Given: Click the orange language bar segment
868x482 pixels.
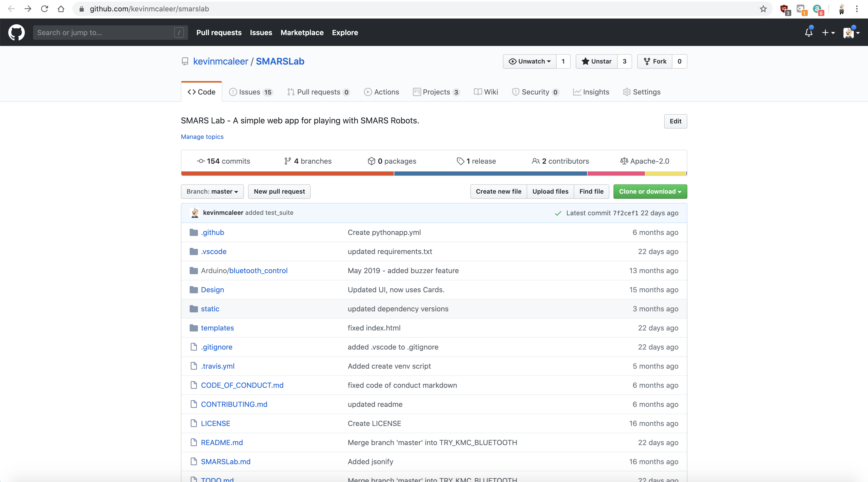Looking at the screenshot, I should tap(287, 174).
